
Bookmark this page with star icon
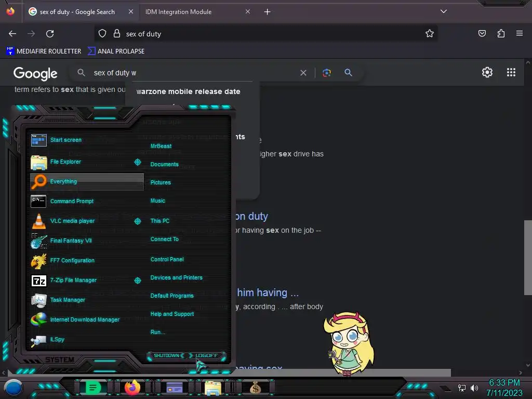click(x=430, y=33)
